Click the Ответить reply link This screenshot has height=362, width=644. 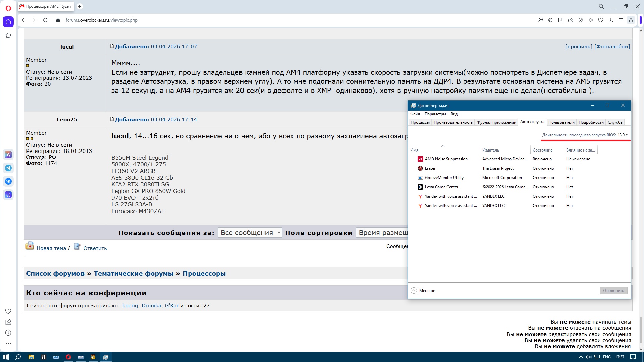95,248
